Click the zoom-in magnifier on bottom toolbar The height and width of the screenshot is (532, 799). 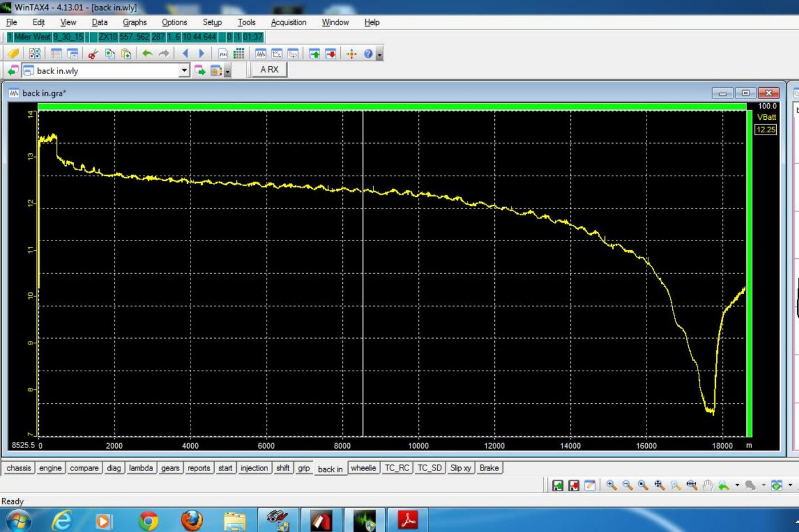(x=610, y=485)
